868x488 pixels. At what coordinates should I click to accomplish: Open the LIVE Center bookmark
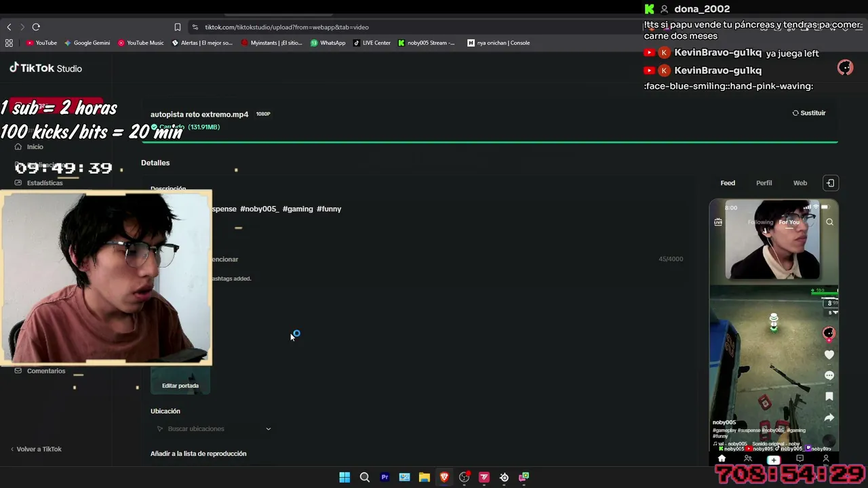(x=372, y=43)
